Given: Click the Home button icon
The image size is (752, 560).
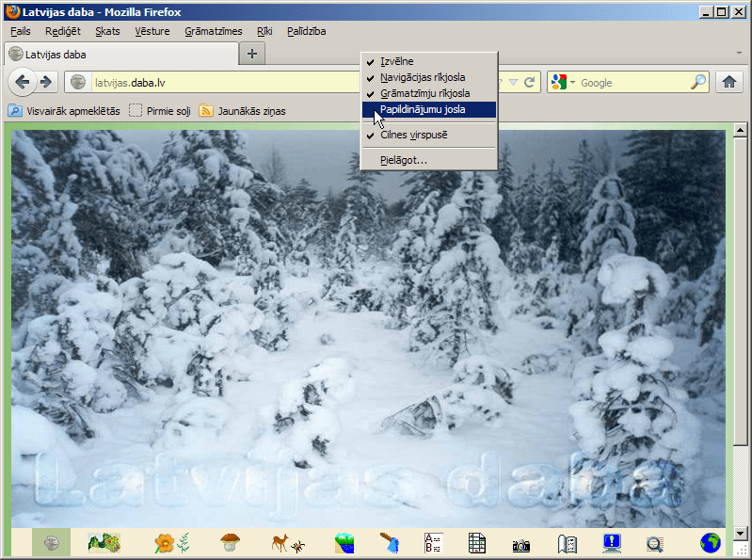Looking at the screenshot, I should point(729,82).
